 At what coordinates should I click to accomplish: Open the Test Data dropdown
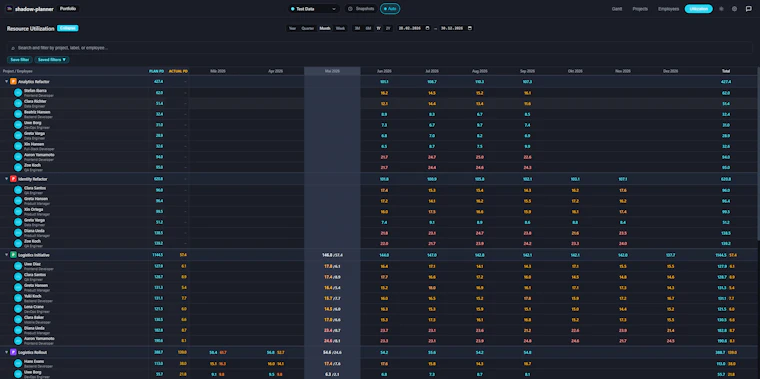click(314, 9)
